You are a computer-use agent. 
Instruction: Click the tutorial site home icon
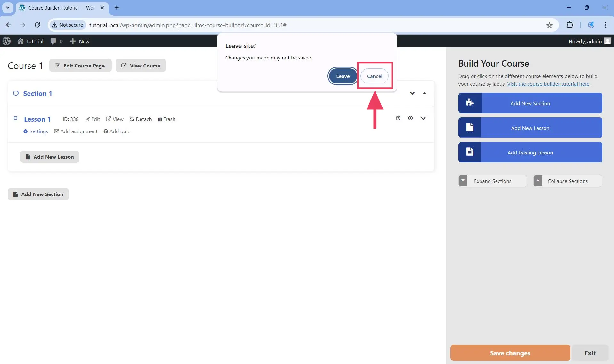pyautogui.click(x=20, y=41)
